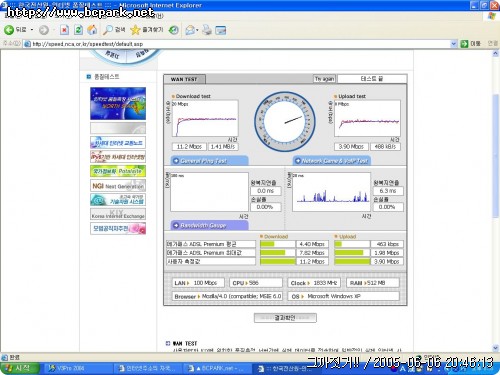Expand the address bar dropdown arrow
The width and height of the screenshot is (500, 375).
tap(454, 44)
